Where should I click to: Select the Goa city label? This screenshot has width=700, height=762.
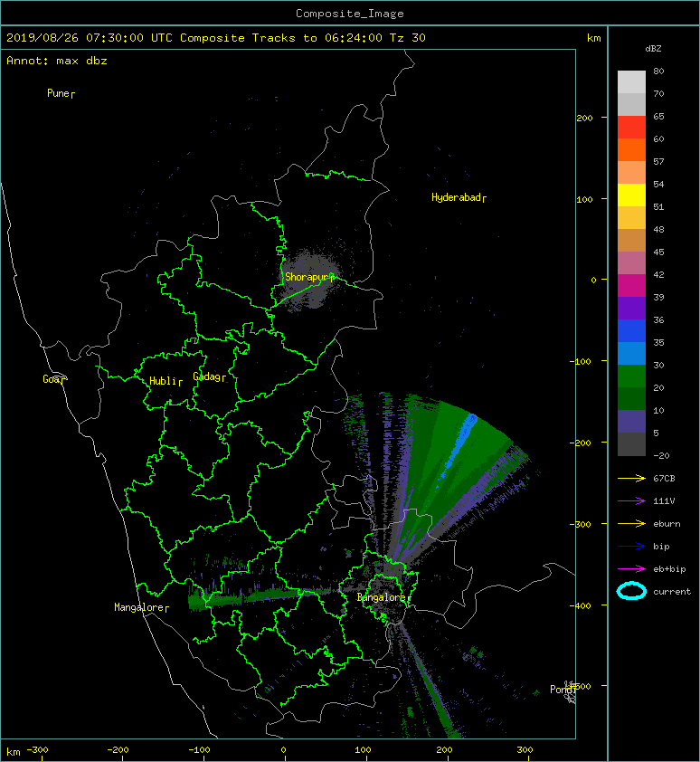coord(53,379)
